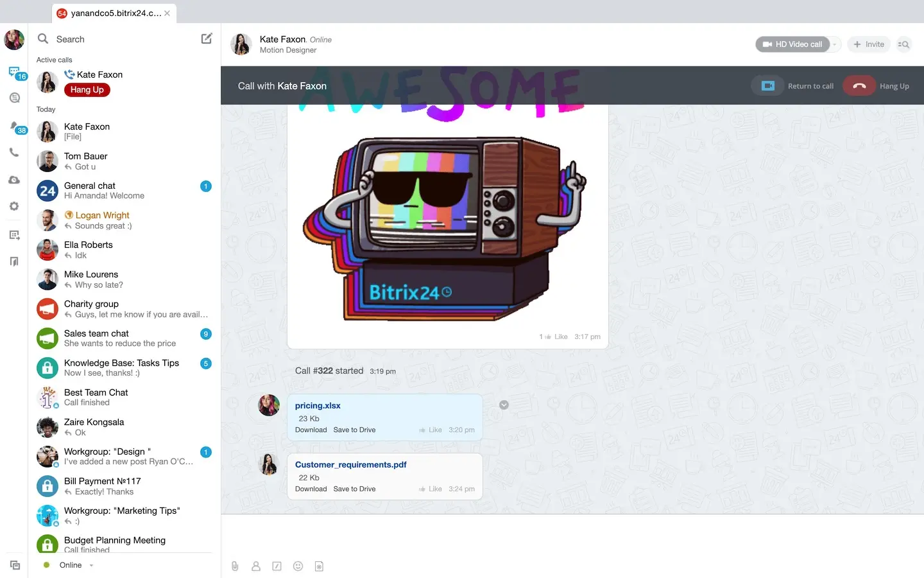Open telephony phone icon in left sidebar

(x=14, y=153)
